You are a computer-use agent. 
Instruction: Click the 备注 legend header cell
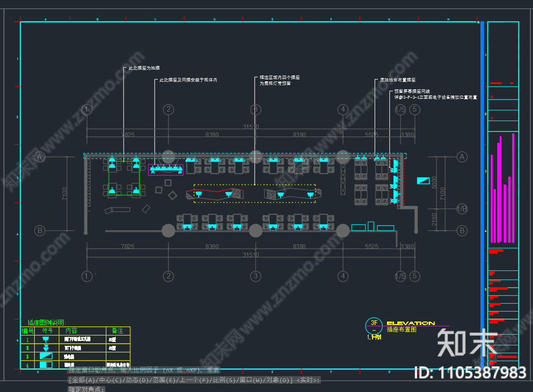click(x=118, y=330)
